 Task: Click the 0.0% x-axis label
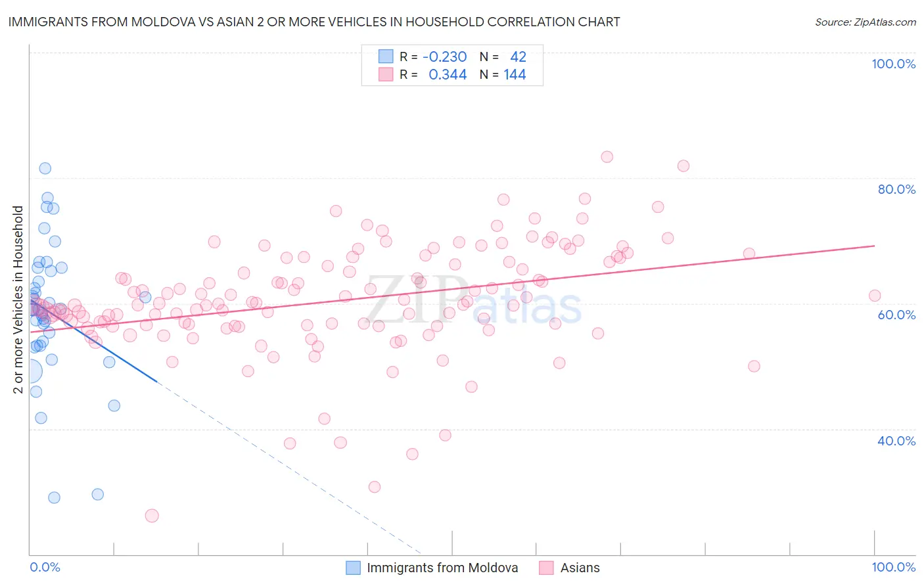[x=45, y=567]
